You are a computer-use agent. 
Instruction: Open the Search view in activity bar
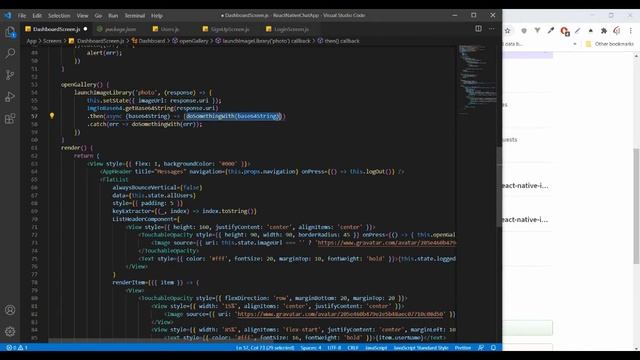10,53
